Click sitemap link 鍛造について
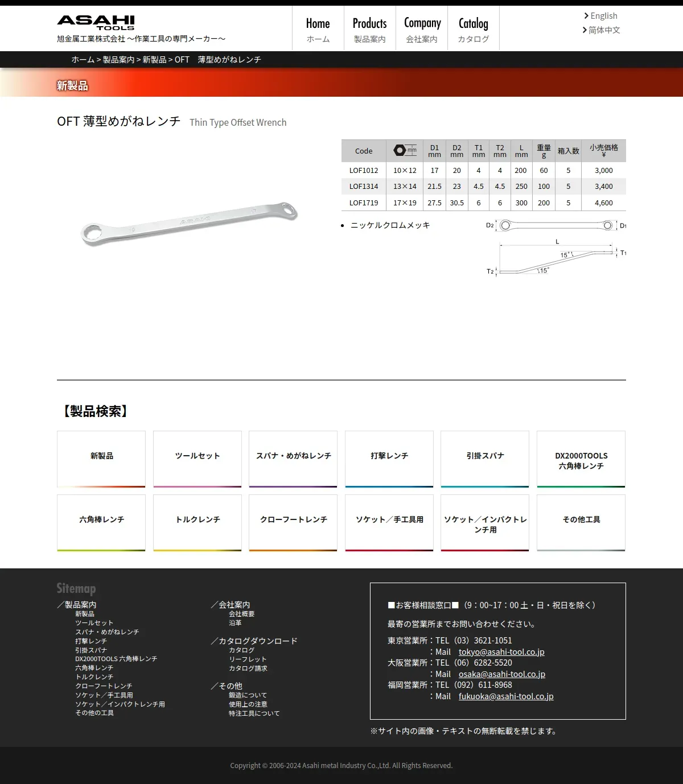Viewport: 683px width, 784px height. [x=248, y=695]
